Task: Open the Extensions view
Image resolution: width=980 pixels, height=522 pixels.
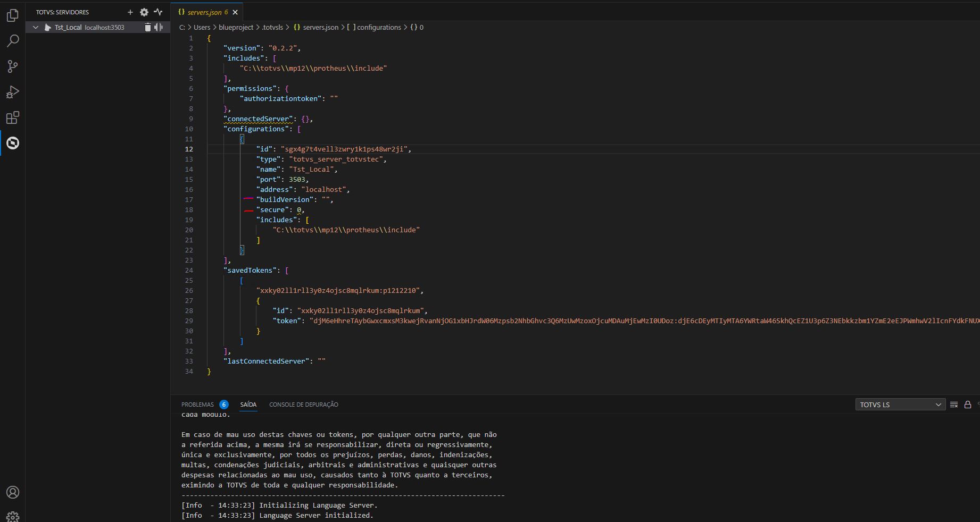Action: [x=13, y=117]
